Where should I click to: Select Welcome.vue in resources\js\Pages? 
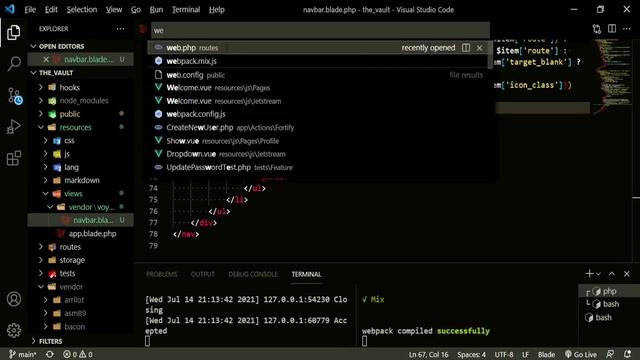(318, 88)
